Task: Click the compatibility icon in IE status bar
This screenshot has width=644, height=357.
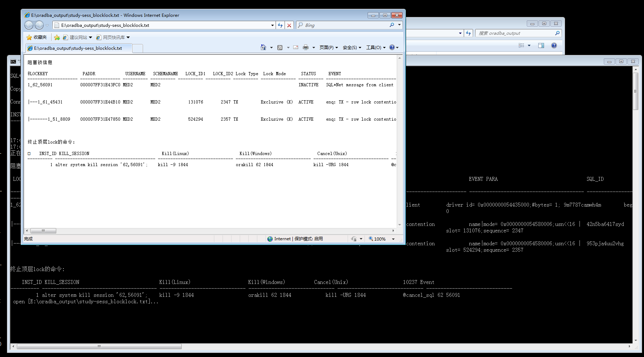Action: 354,239
